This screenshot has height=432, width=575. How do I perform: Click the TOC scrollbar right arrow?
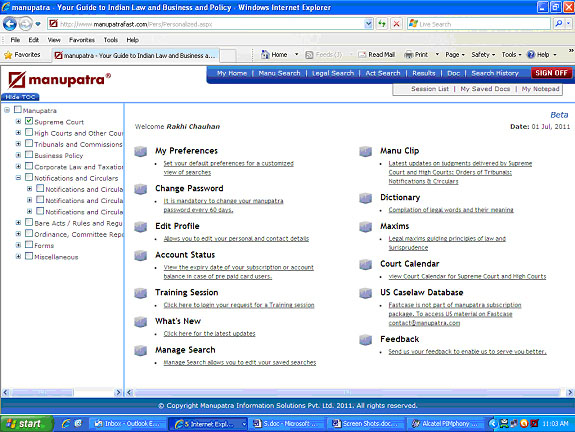pyautogui.click(x=118, y=392)
